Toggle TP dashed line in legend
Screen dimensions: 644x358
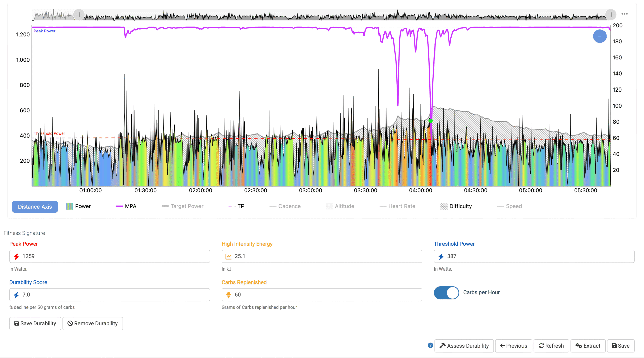tap(236, 206)
